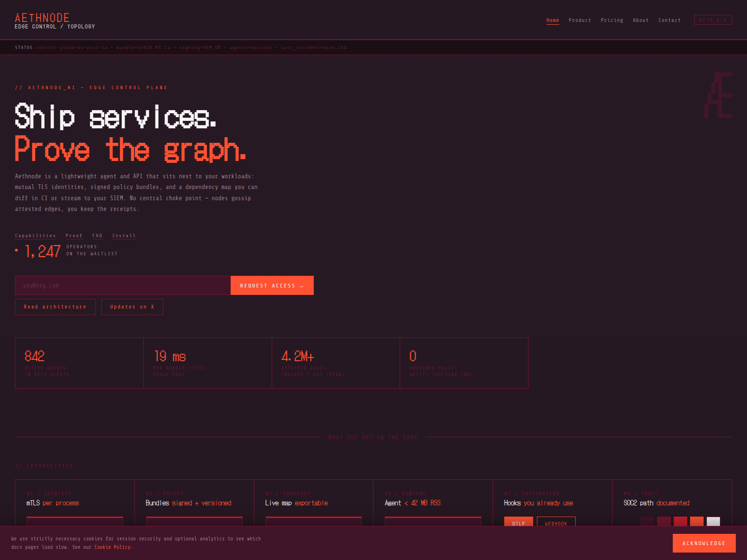747x560 pixels.
Task: Click the Bundles signed + versioned title
Action: click(189, 503)
